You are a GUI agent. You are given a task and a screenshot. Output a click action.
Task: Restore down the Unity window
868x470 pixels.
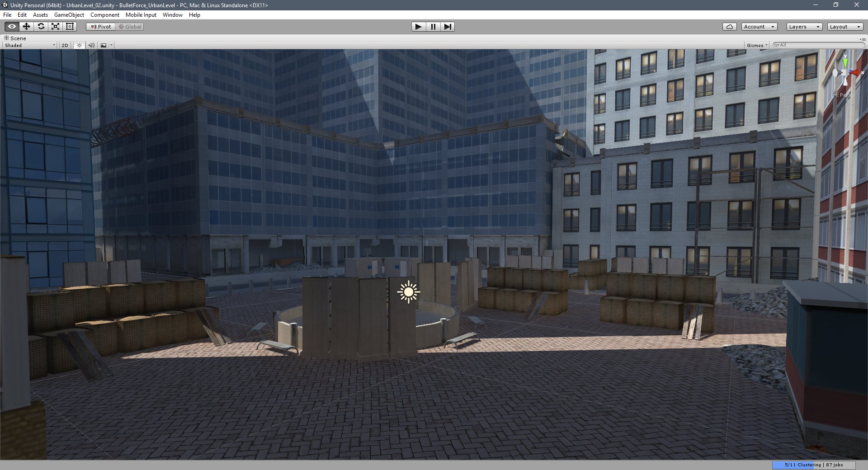tap(836, 5)
